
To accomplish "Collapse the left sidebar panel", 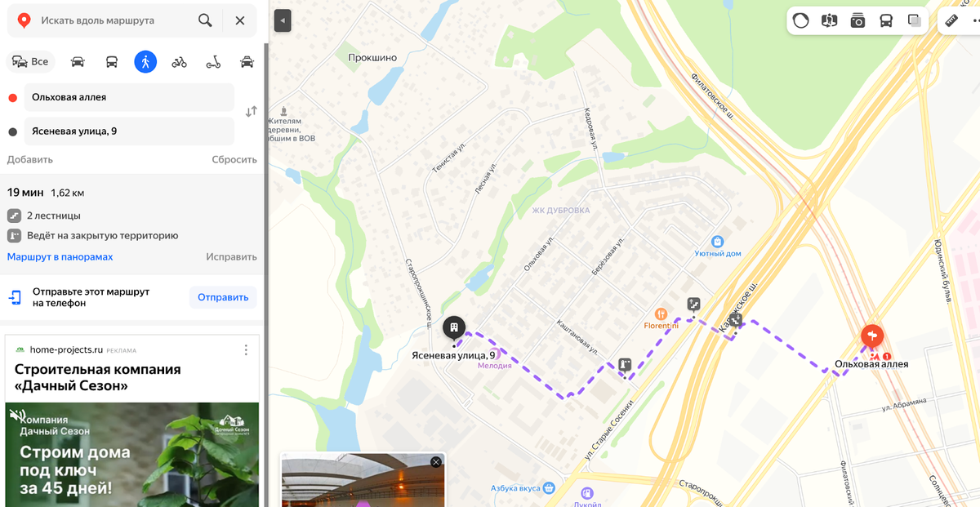I will (x=283, y=20).
